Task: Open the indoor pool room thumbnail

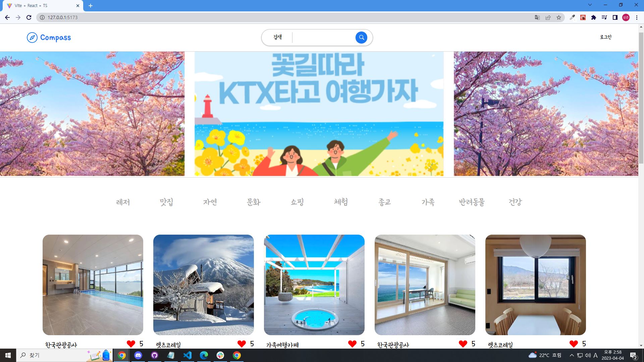Action: (x=93, y=285)
